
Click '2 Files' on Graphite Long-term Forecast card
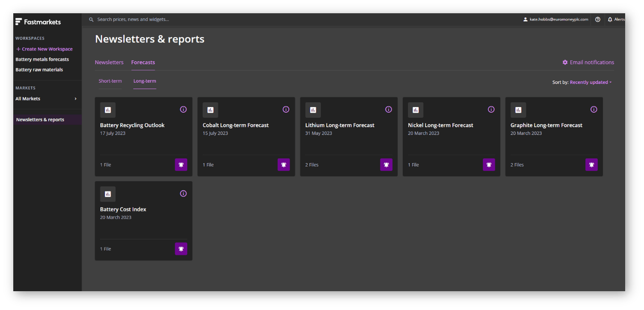[517, 165]
